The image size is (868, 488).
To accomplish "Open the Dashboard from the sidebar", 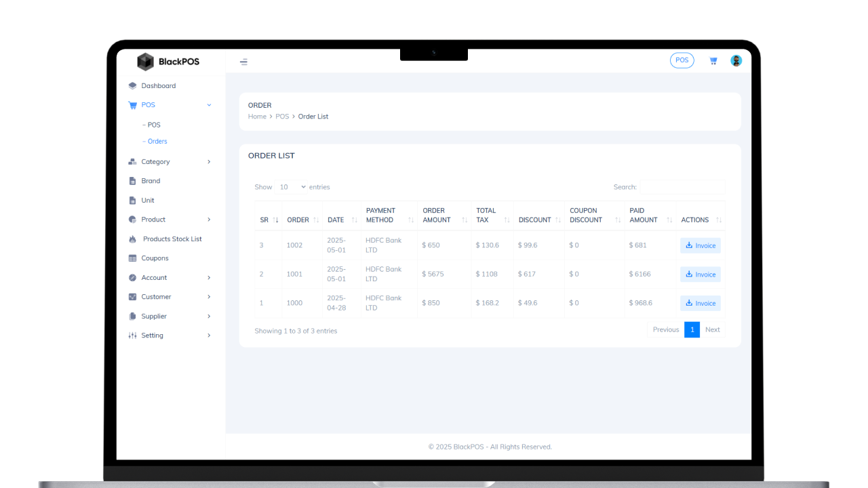I will tap(159, 85).
